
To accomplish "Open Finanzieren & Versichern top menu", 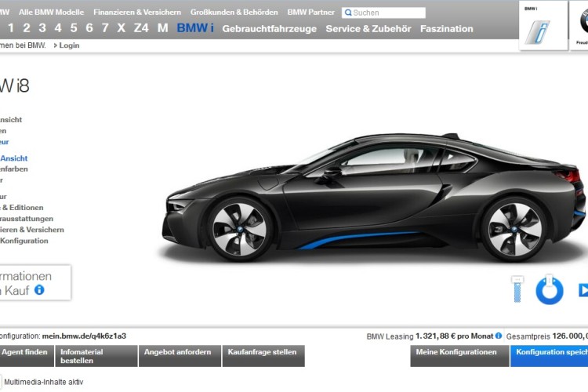I will click(137, 12).
